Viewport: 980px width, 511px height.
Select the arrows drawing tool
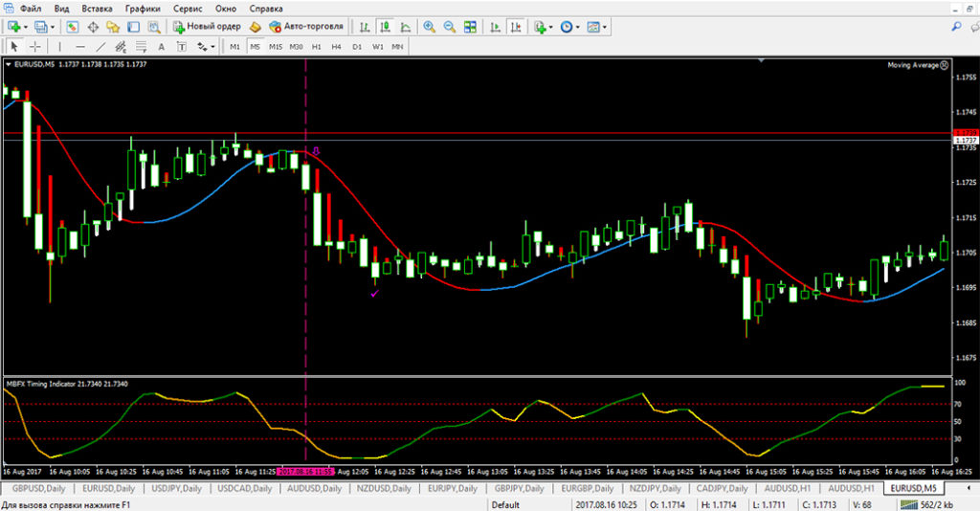[202, 47]
